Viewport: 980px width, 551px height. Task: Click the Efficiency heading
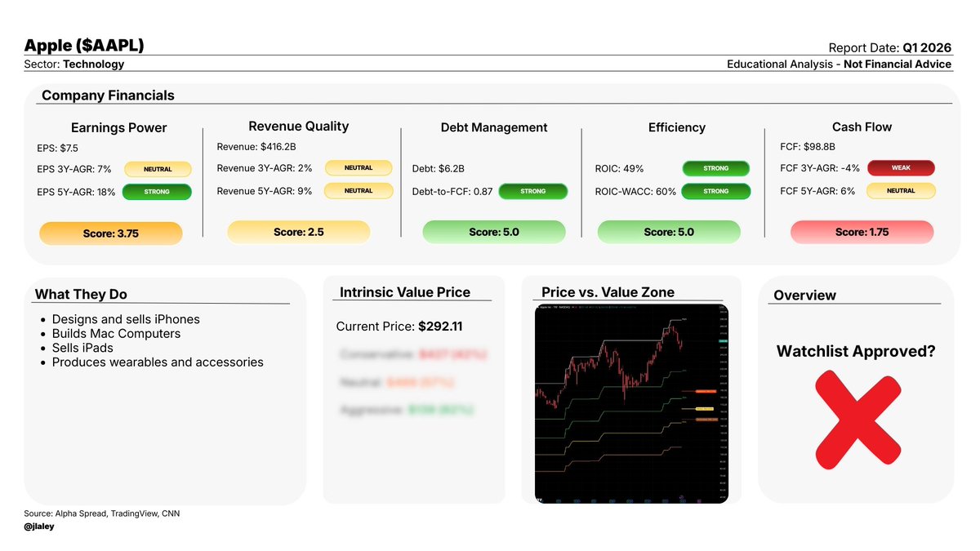677,127
